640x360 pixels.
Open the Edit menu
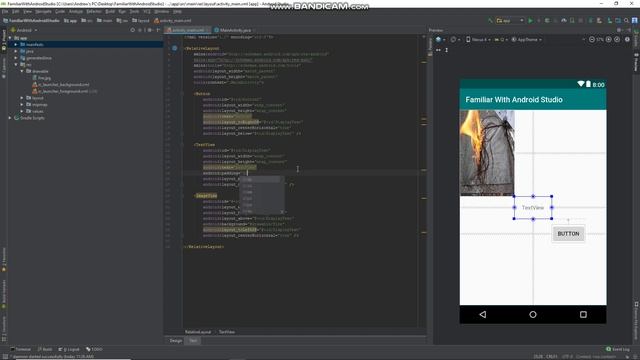(x=16, y=11)
